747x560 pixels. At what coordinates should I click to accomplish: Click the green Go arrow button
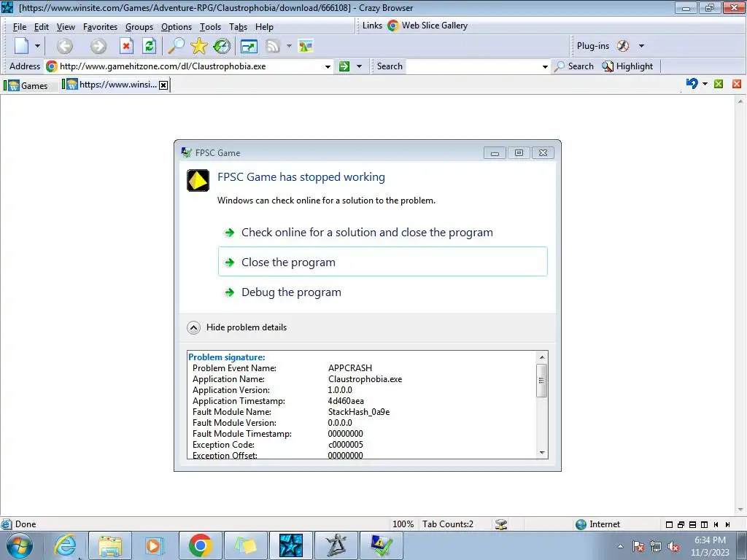coord(344,66)
